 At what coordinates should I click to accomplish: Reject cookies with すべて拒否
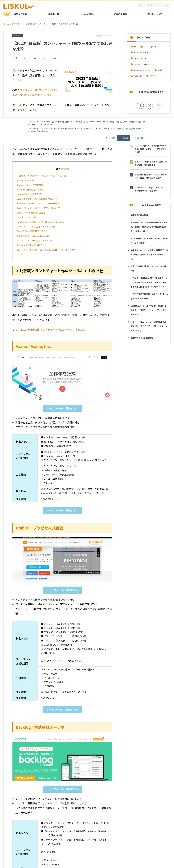click(x=138, y=138)
